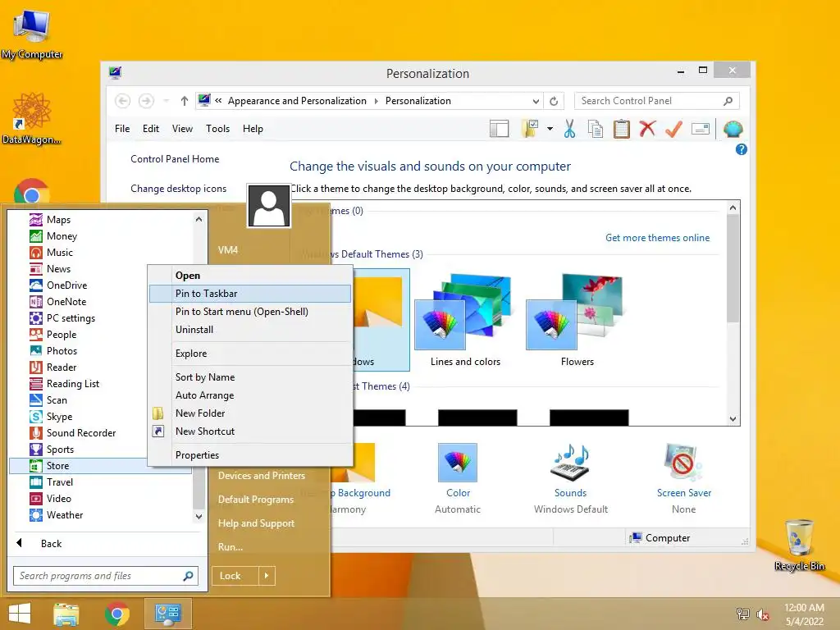Open the Video app icon

point(36,499)
